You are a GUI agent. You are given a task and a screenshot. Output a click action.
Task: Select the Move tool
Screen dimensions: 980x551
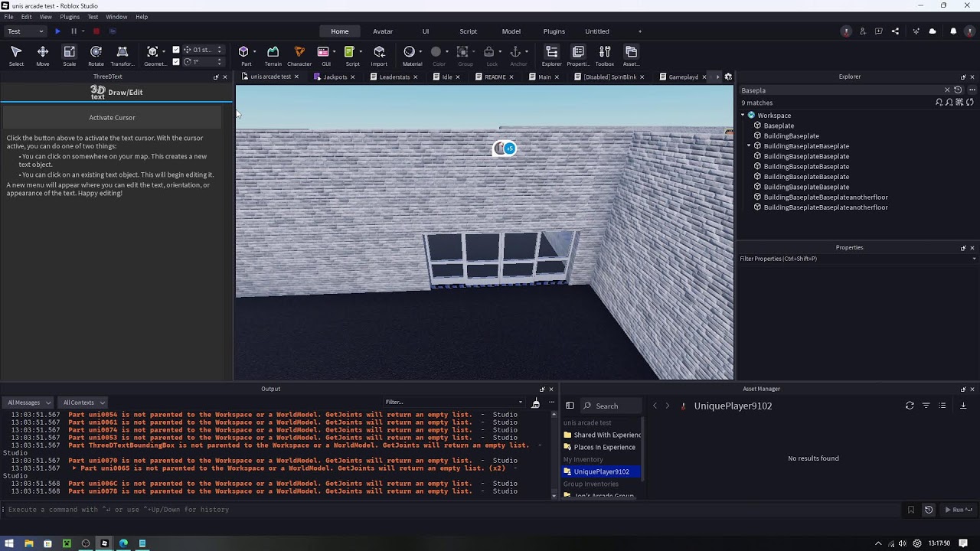click(x=43, y=55)
